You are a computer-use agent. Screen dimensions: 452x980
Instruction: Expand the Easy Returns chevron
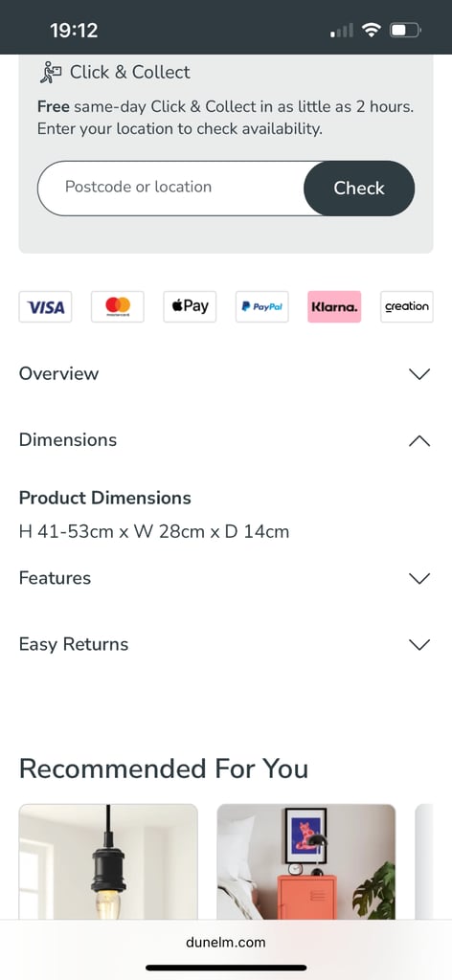[x=418, y=644]
